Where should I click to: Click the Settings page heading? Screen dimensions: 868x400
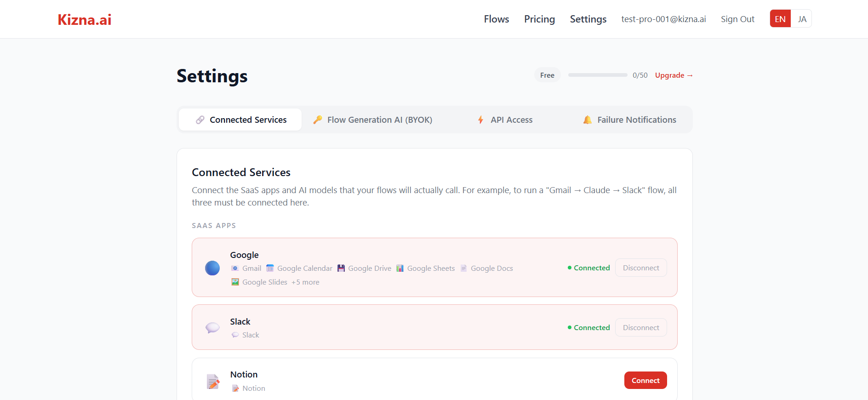pos(212,76)
